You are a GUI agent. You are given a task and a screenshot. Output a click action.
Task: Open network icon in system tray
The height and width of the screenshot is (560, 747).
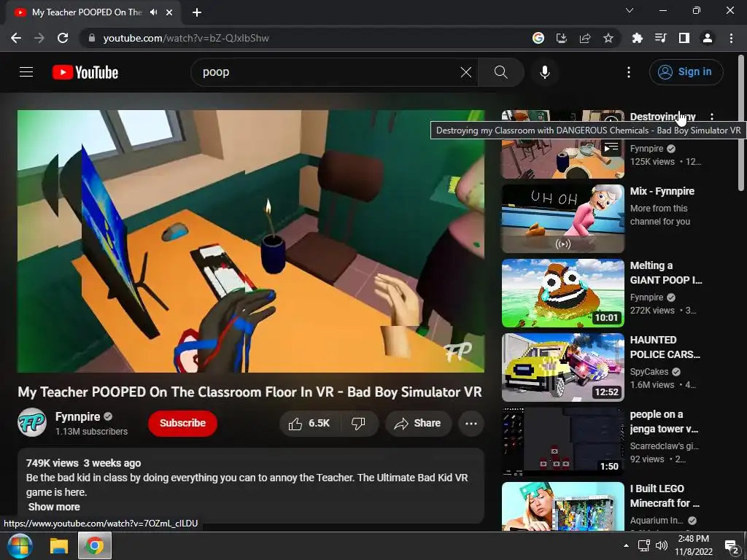(643, 545)
